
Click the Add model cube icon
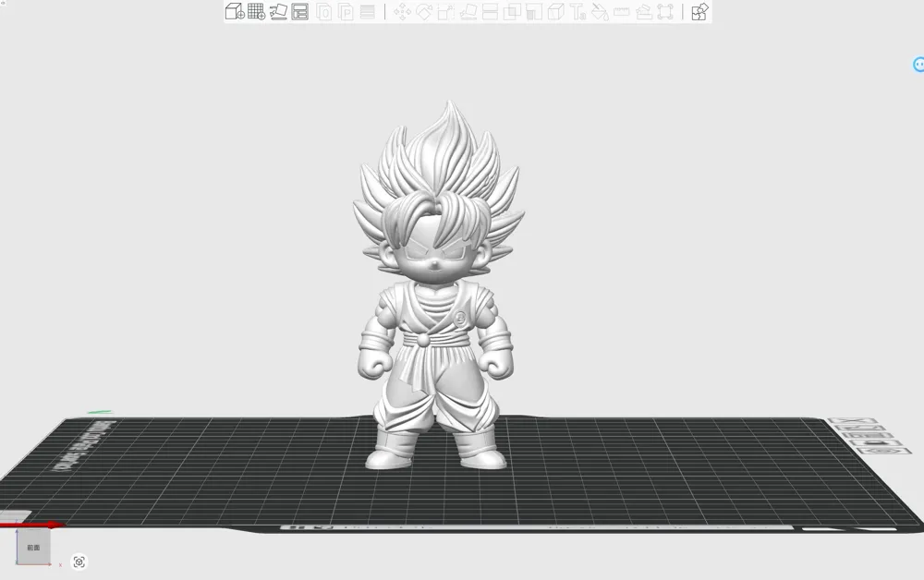(235, 11)
